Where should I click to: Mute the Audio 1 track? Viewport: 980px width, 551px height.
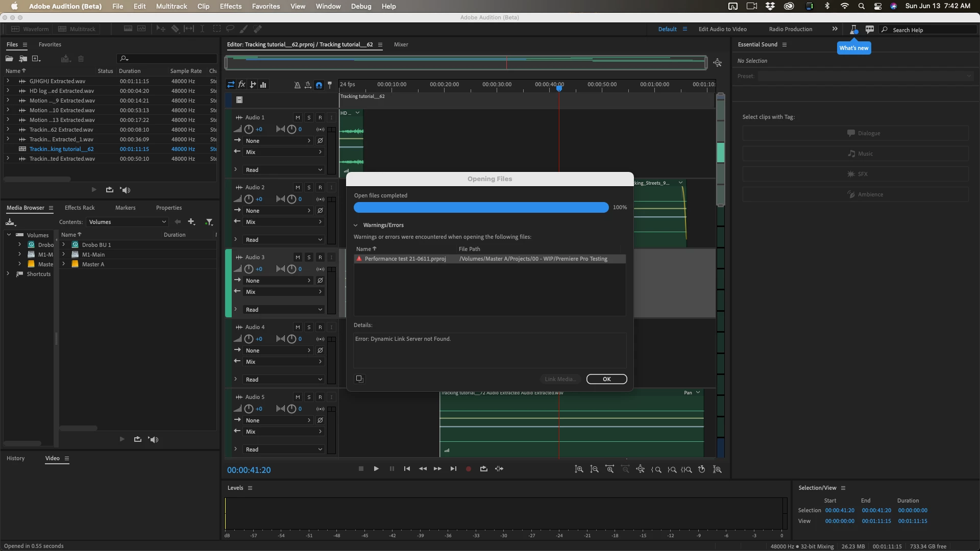coord(298,118)
